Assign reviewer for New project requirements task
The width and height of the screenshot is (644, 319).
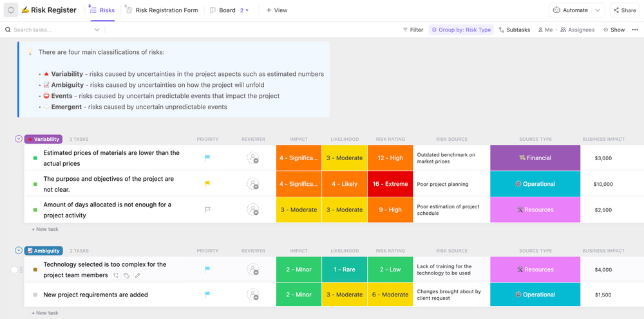point(253,295)
